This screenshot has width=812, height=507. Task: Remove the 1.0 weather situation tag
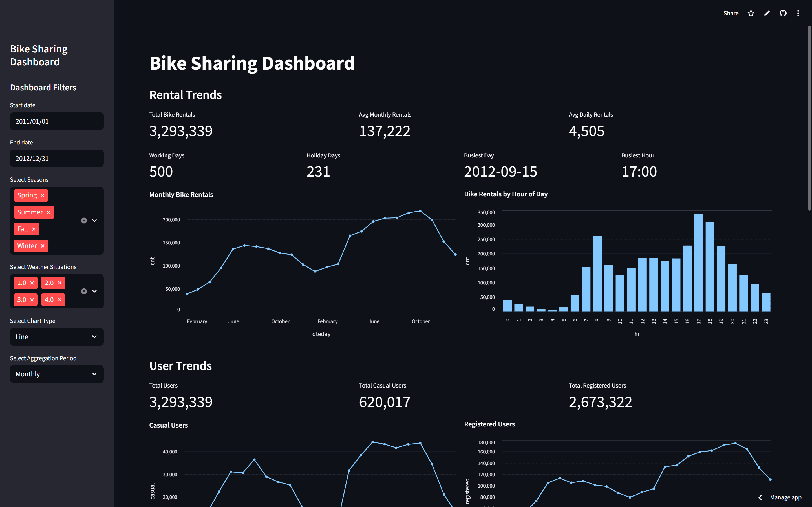pyautogui.click(x=32, y=283)
